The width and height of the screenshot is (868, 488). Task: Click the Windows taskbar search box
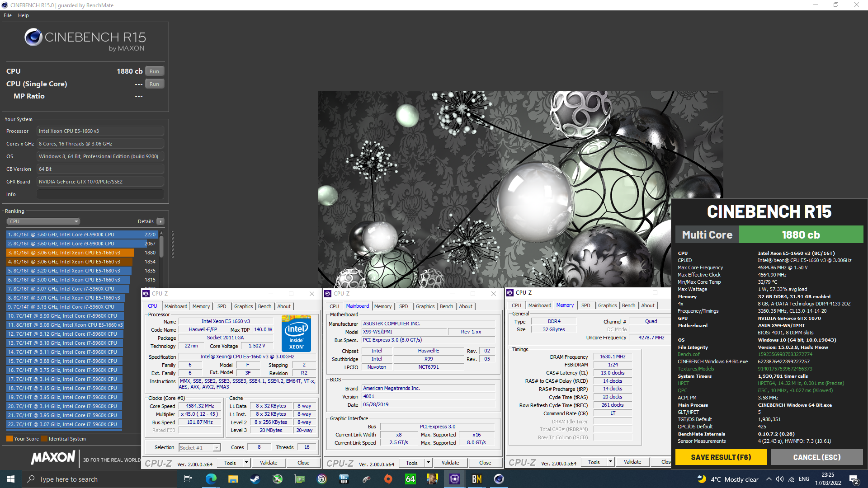tap(99, 479)
